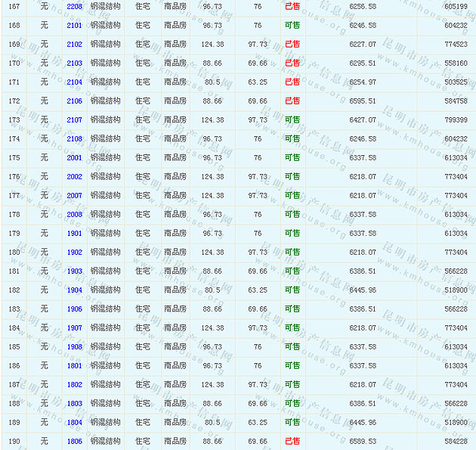Open room 2108 link
This screenshot has height=450, width=476.
(x=74, y=138)
